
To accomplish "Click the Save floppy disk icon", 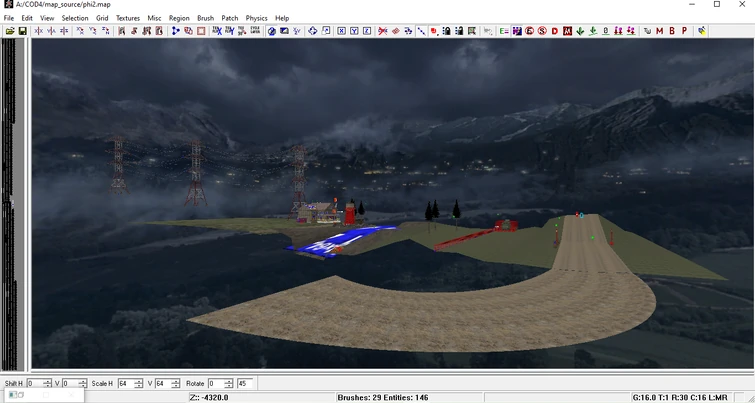I will point(22,31).
